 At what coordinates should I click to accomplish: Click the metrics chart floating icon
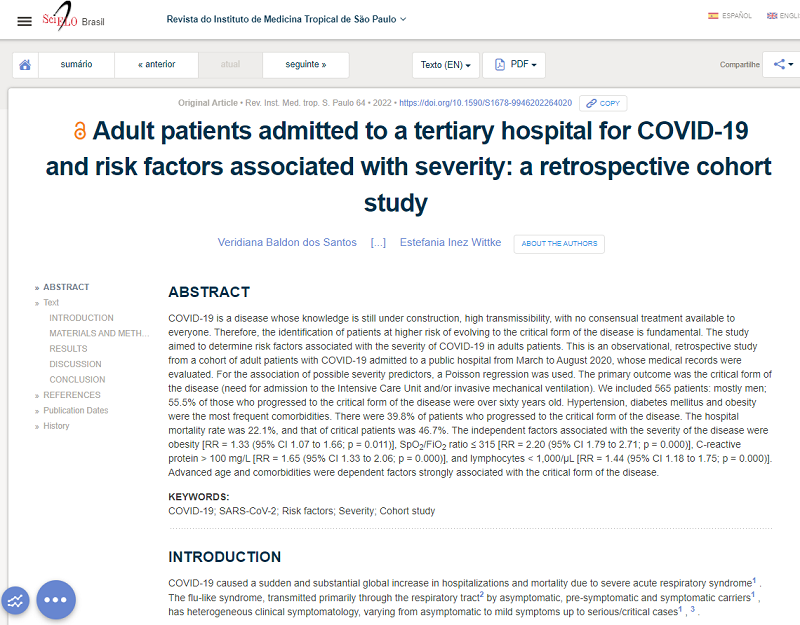(x=15, y=600)
